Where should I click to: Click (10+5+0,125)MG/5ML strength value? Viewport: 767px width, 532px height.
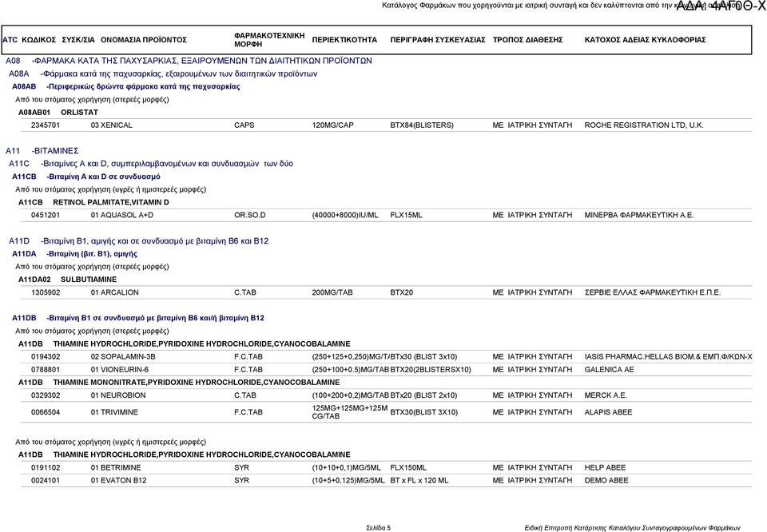click(x=348, y=481)
